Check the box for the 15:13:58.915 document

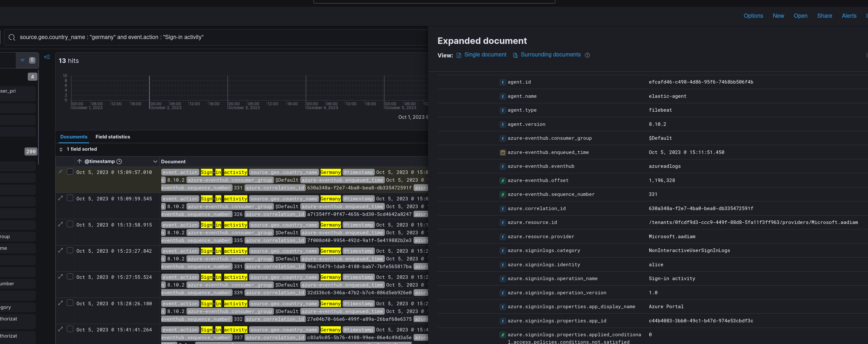pos(70,224)
